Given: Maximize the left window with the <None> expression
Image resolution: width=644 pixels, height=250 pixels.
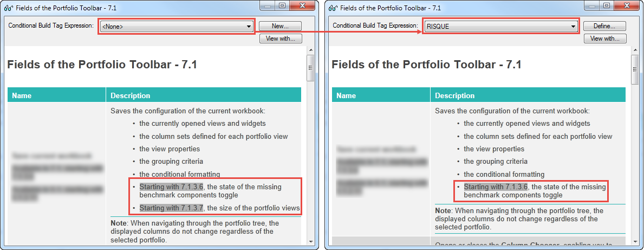Looking at the screenshot, I should (x=283, y=6).
